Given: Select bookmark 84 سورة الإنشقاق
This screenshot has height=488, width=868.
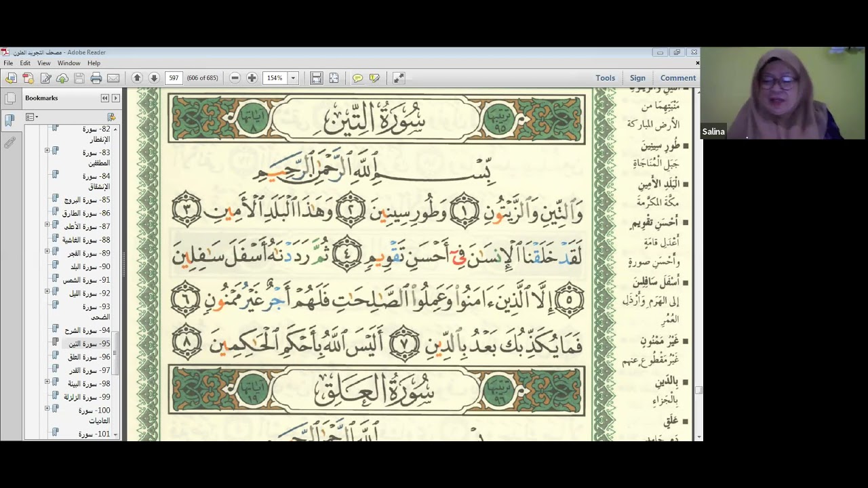Looking at the screenshot, I should pyautogui.click(x=96, y=181).
